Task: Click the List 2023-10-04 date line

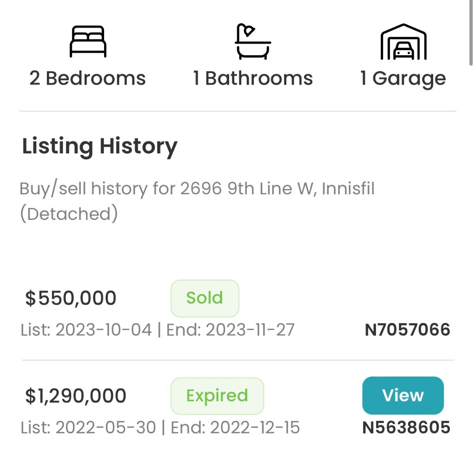Action: coord(86,330)
